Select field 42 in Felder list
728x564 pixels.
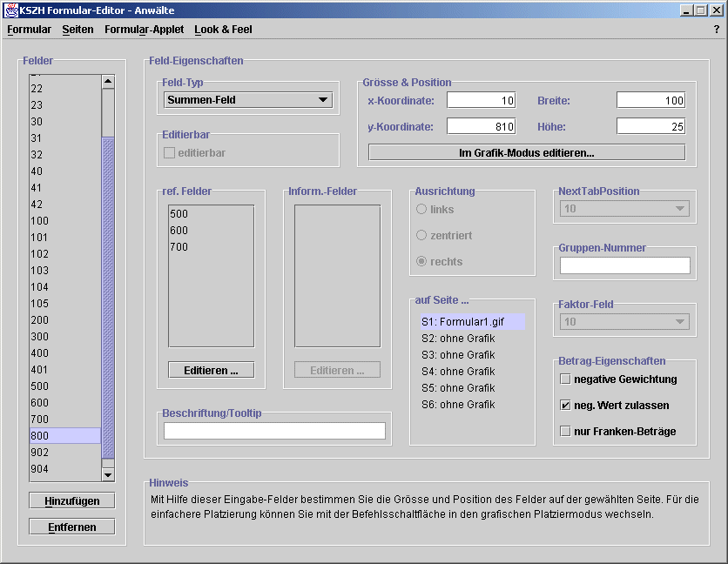pyautogui.click(x=65, y=205)
